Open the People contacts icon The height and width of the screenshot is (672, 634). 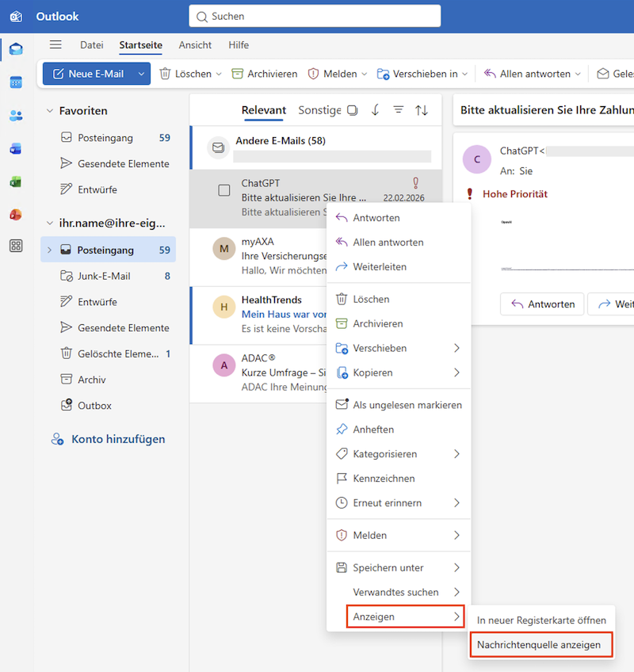click(16, 115)
